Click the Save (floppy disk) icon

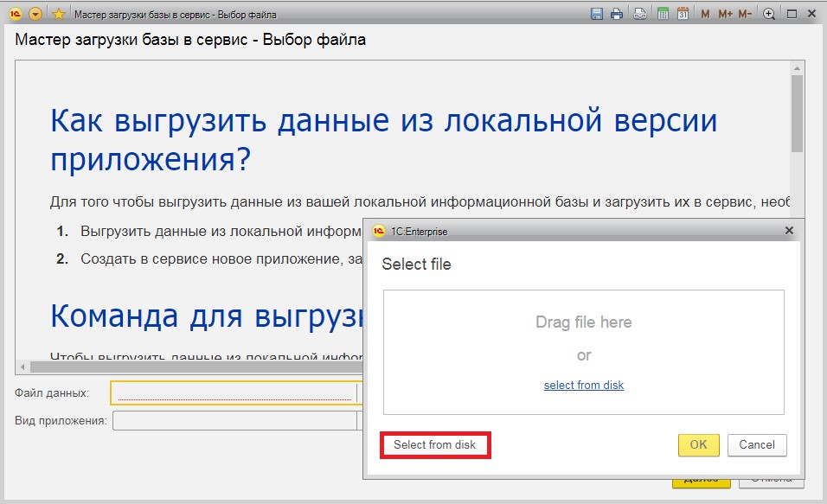[596, 14]
